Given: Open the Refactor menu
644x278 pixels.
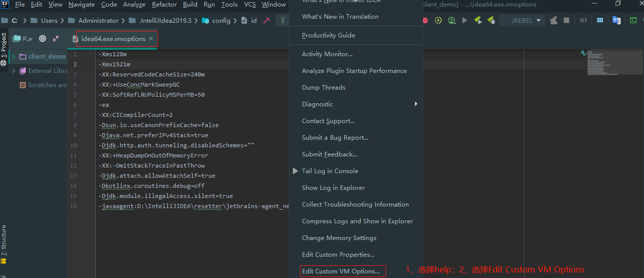Looking at the screenshot, I should tap(164, 5).
